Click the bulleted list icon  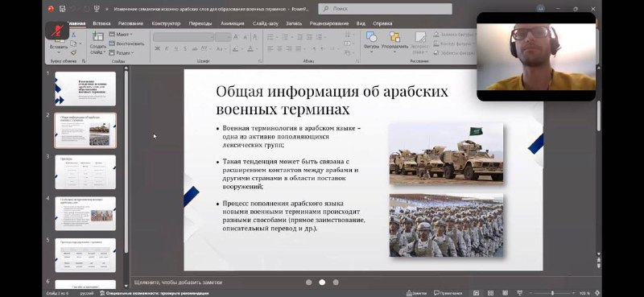[270, 37]
